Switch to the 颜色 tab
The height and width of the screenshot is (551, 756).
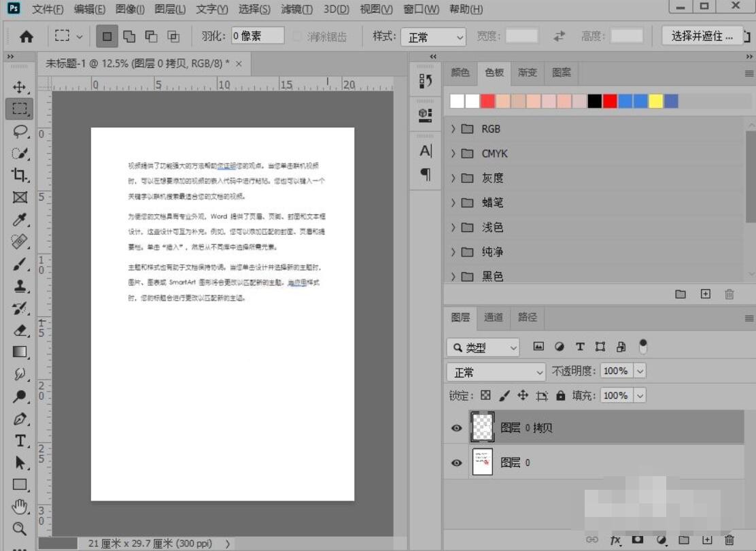click(460, 72)
